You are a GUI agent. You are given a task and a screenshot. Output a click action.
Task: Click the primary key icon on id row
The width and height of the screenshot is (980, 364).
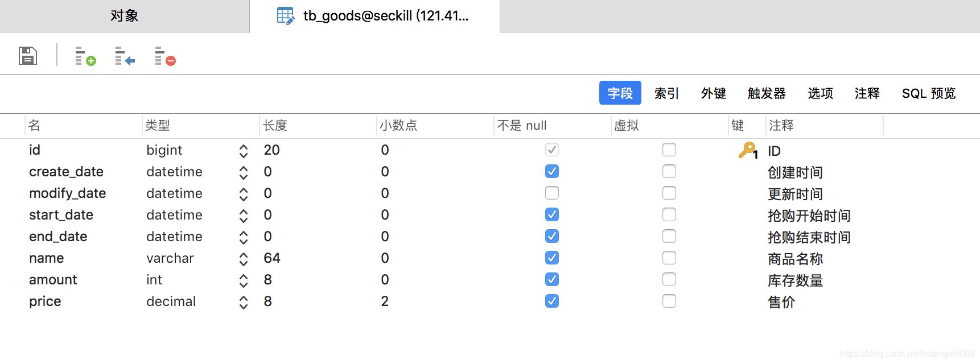tap(747, 150)
